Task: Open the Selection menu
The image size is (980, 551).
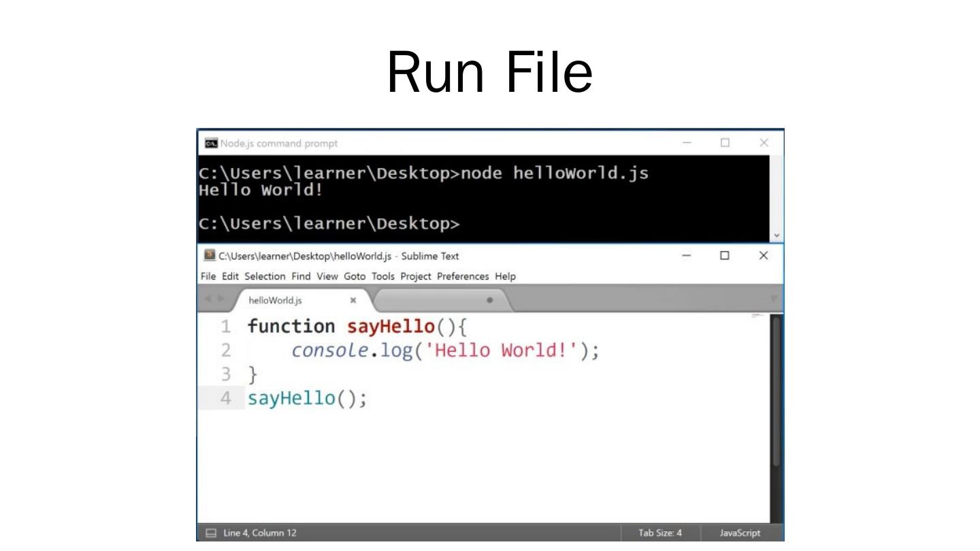Action: (265, 276)
